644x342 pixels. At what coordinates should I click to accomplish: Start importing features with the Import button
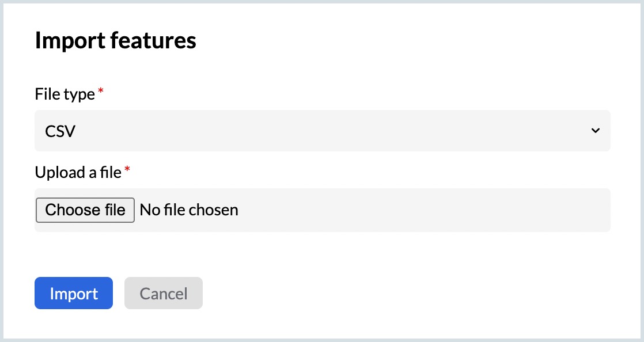74,294
